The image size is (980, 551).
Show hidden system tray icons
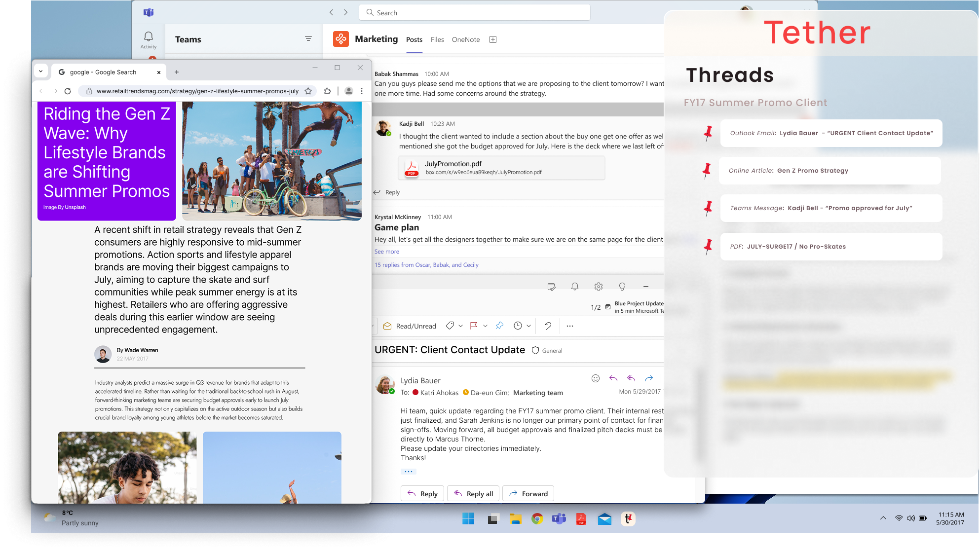[883, 518]
